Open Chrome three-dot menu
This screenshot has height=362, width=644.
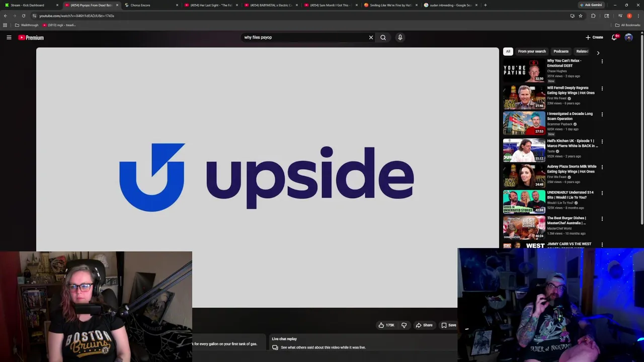coord(638,16)
